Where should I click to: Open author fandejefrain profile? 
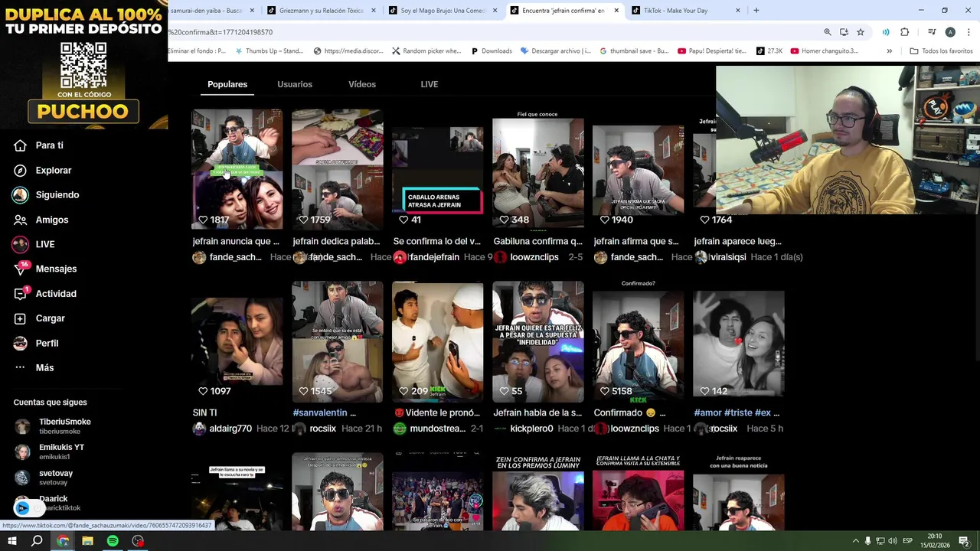coord(434,257)
